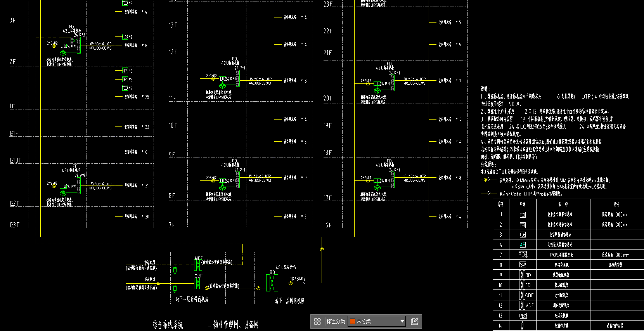Select the surge protector symbol in row 14
This screenshot has width=644, height=331.
click(522, 326)
